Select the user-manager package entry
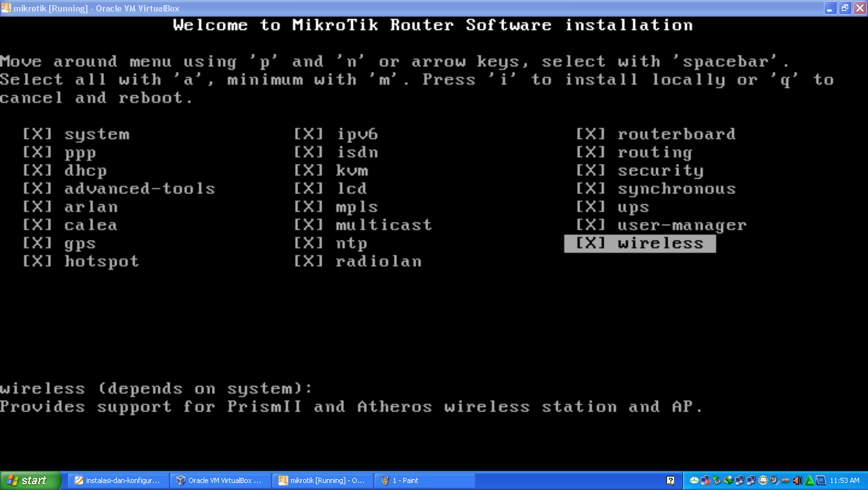Screen dimensions: 868x490 (x=661, y=225)
